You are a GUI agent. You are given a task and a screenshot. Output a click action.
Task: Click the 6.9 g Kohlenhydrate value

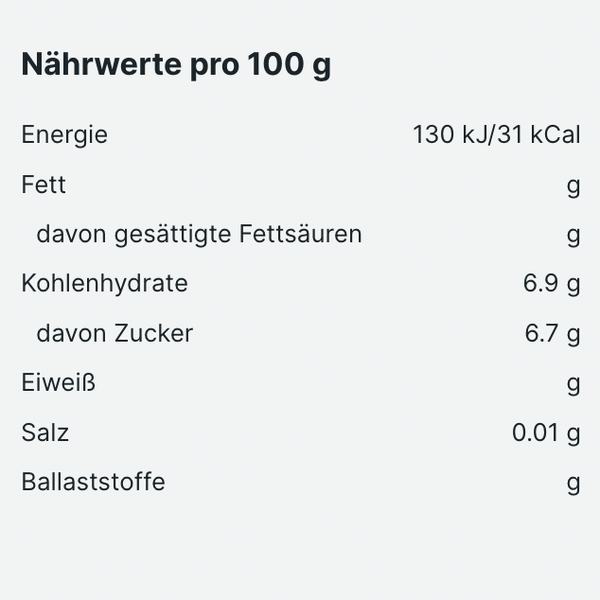[x=552, y=284]
